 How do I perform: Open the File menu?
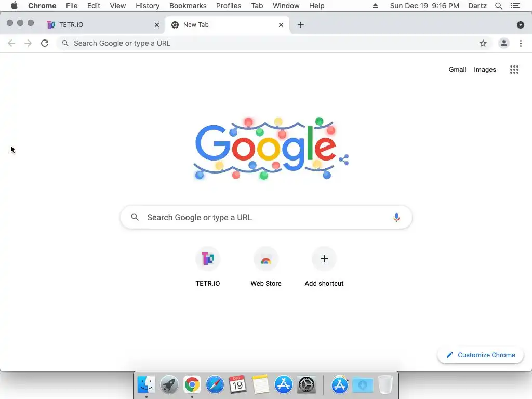point(72,6)
